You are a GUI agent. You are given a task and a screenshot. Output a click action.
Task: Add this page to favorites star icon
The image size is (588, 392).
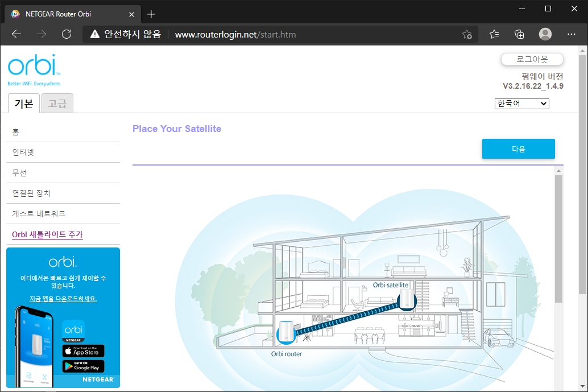point(467,35)
